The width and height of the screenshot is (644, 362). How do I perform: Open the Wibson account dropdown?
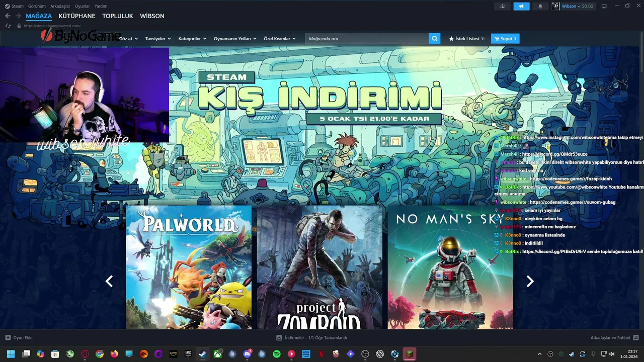point(579,6)
